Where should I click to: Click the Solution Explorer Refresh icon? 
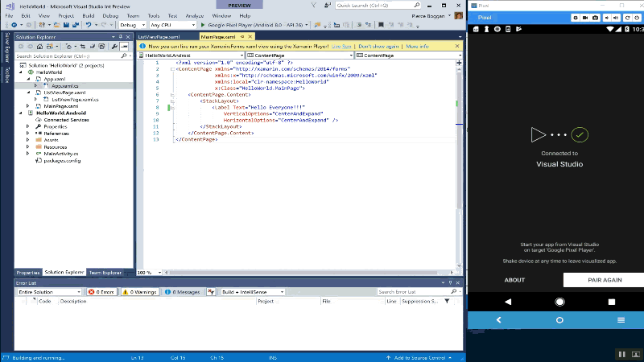pyautogui.click(x=92, y=47)
